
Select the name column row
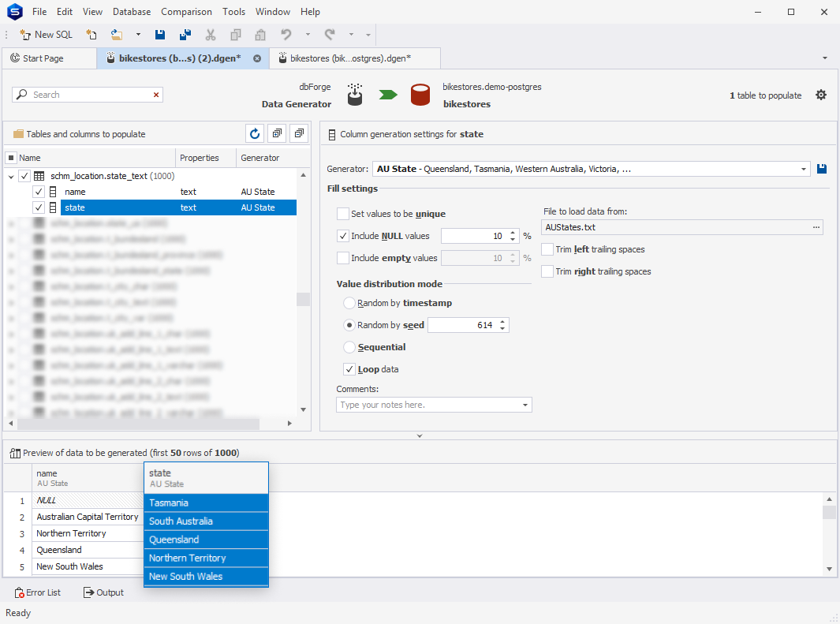(178, 192)
